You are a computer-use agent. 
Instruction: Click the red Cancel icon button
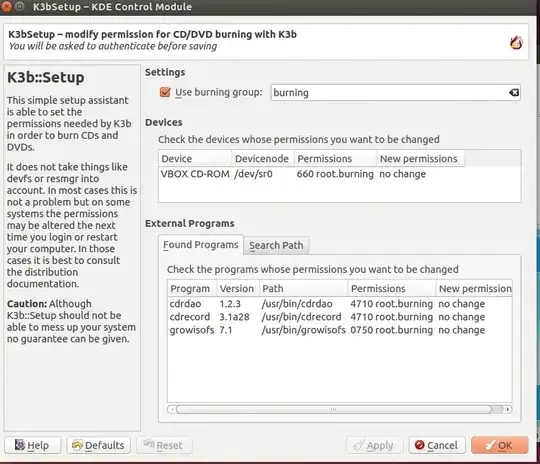click(x=419, y=445)
